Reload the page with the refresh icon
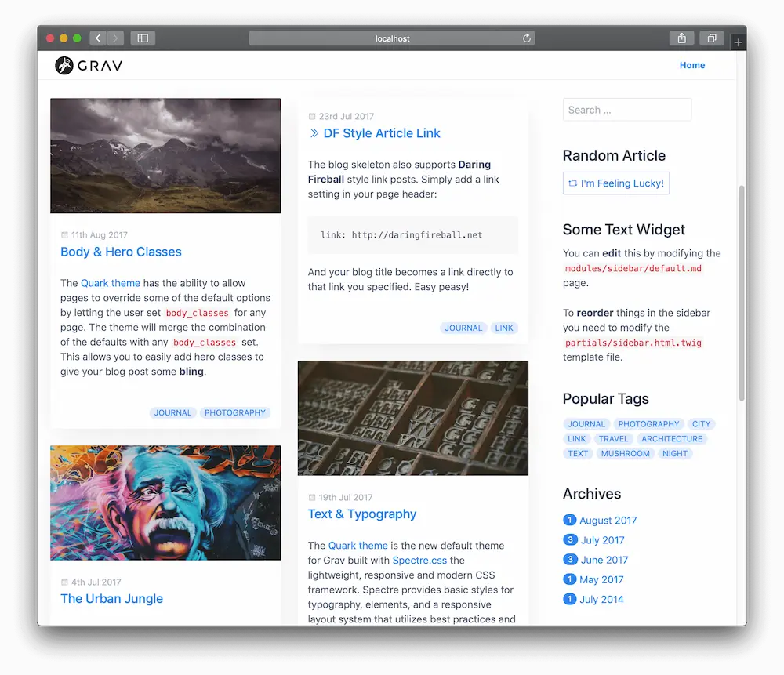Screen dimensions: 784x675 [527, 38]
